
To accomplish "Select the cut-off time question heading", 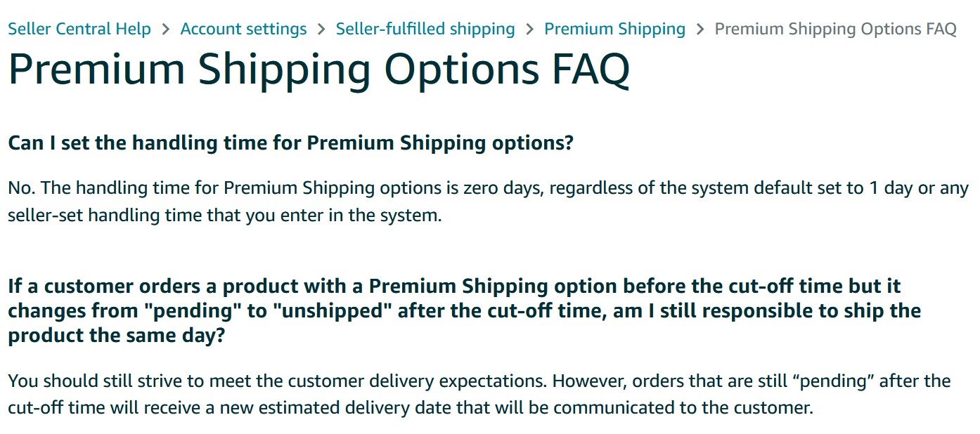I will (x=464, y=310).
